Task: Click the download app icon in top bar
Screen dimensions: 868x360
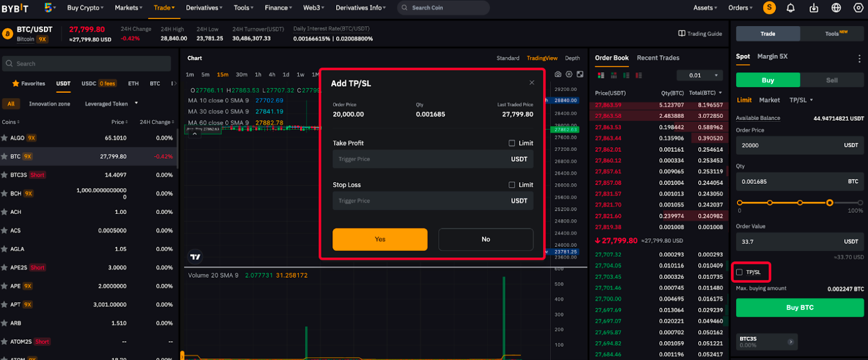Action: 814,7
